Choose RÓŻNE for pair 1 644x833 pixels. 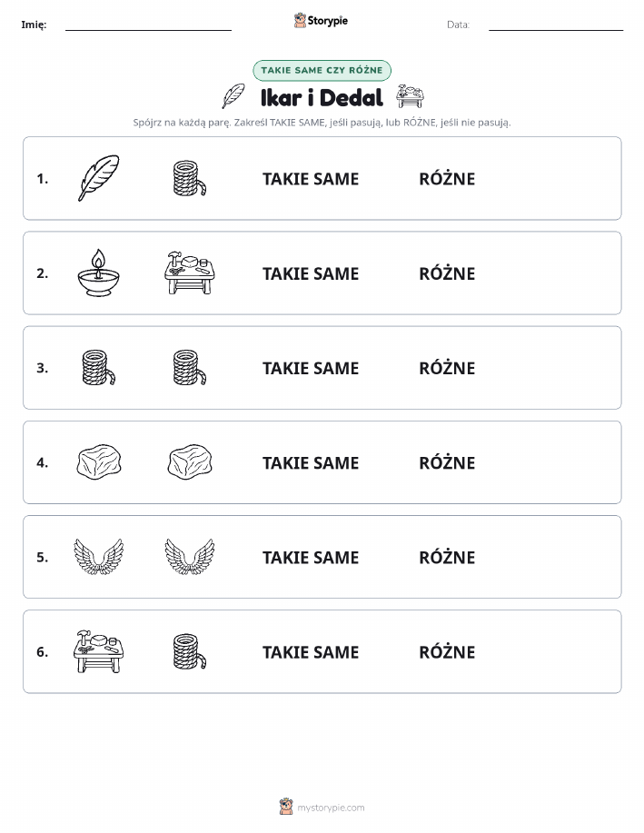(447, 178)
